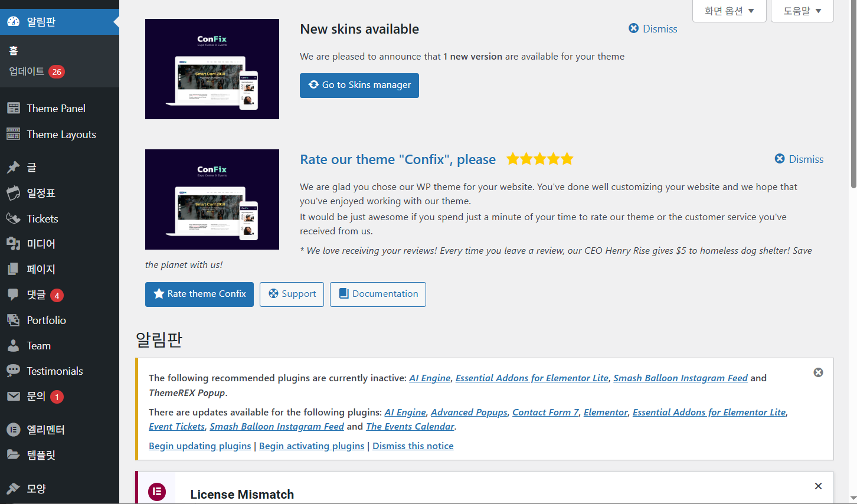Click the red updates count badge 26
The width and height of the screenshot is (857, 504).
tap(57, 72)
